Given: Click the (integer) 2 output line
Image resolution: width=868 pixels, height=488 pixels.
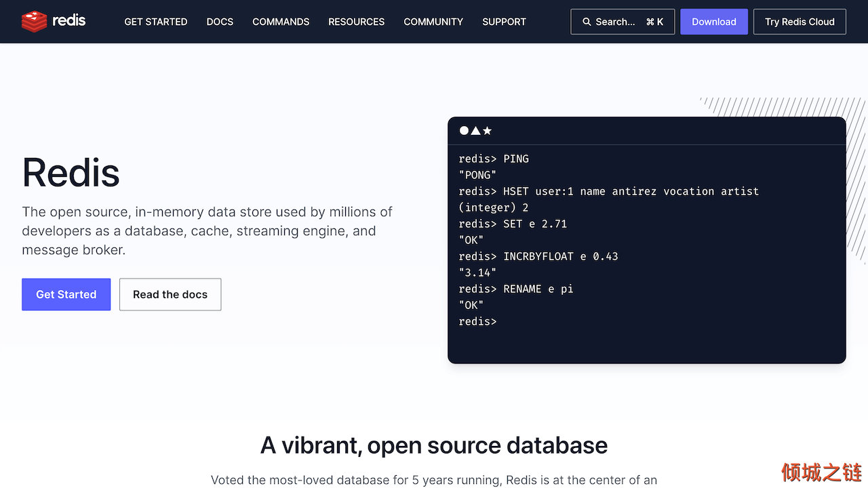Looking at the screenshot, I should [494, 207].
